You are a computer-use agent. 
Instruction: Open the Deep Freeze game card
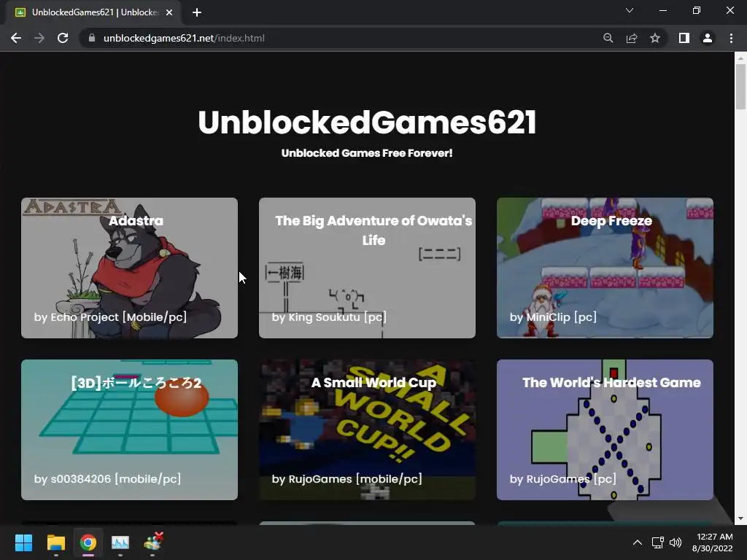tap(605, 268)
